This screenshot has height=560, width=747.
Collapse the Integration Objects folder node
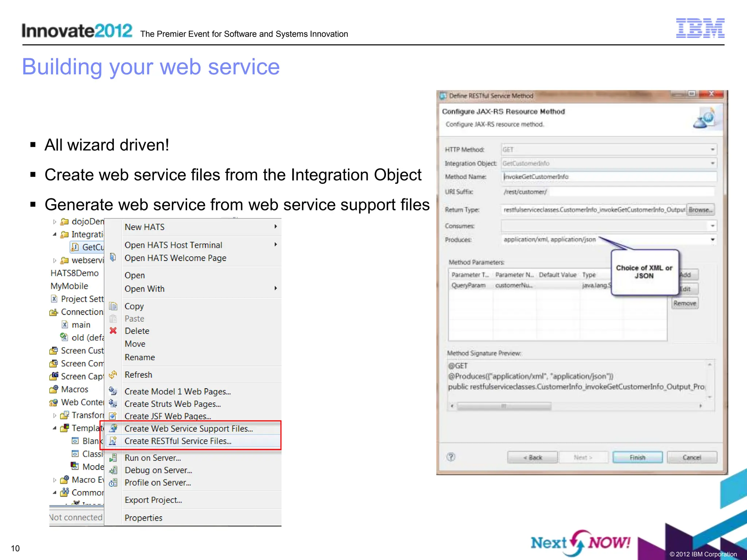[x=55, y=234]
